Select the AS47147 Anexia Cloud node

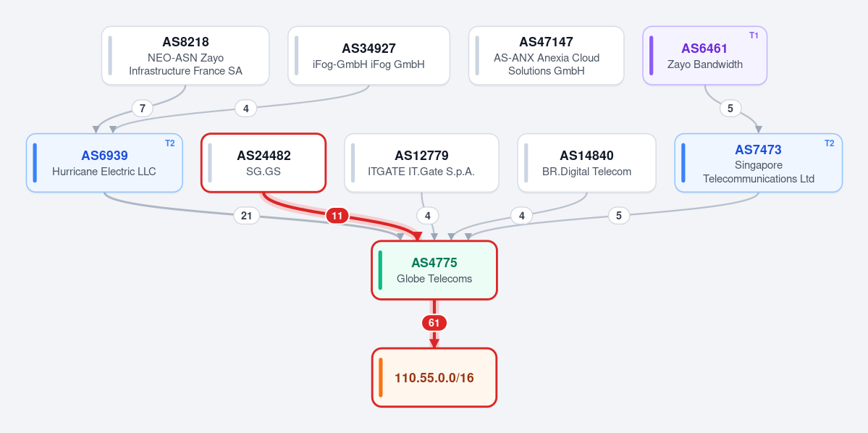[547, 55]
